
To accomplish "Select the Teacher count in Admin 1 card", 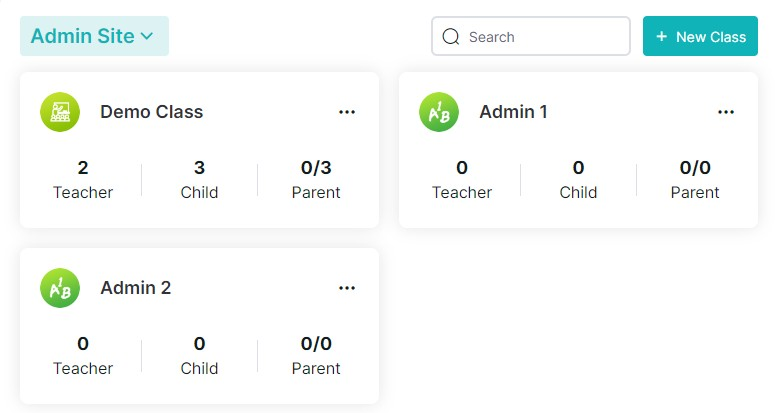I will pyautogui.click(x=462, y=180).
